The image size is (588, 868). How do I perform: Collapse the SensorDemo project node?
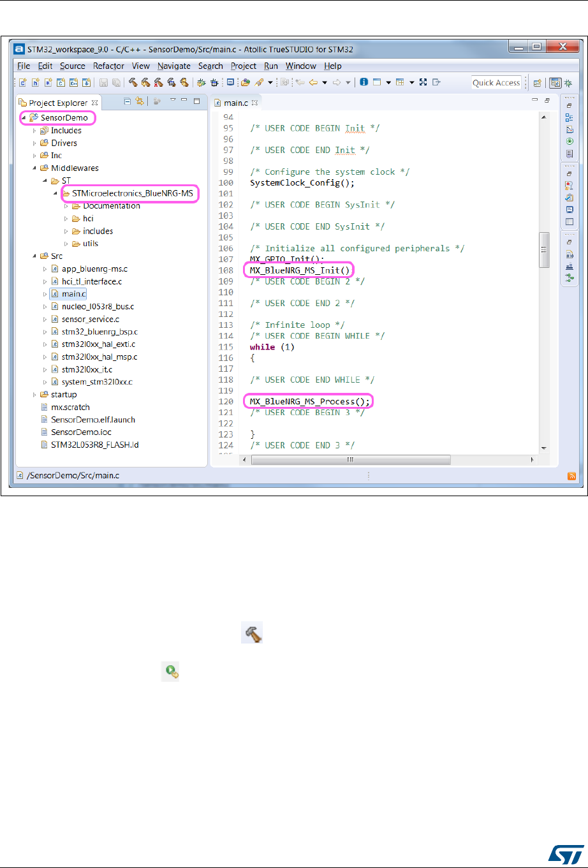[24, 118]
